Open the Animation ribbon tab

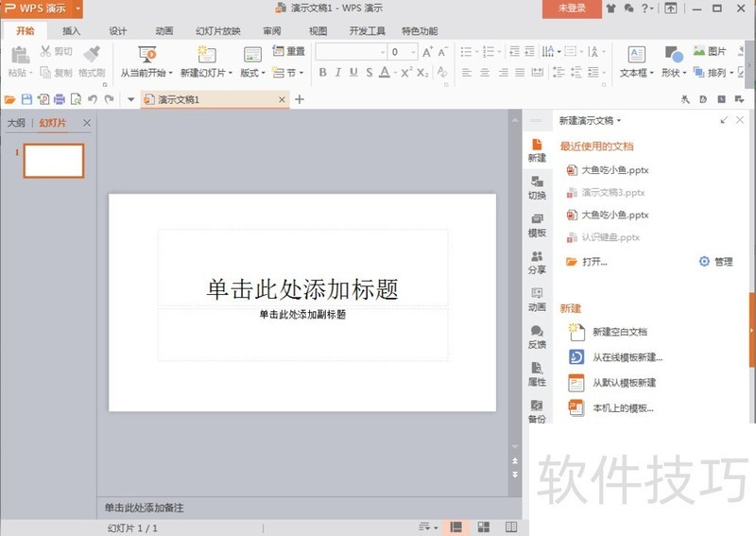coord(163,31)
